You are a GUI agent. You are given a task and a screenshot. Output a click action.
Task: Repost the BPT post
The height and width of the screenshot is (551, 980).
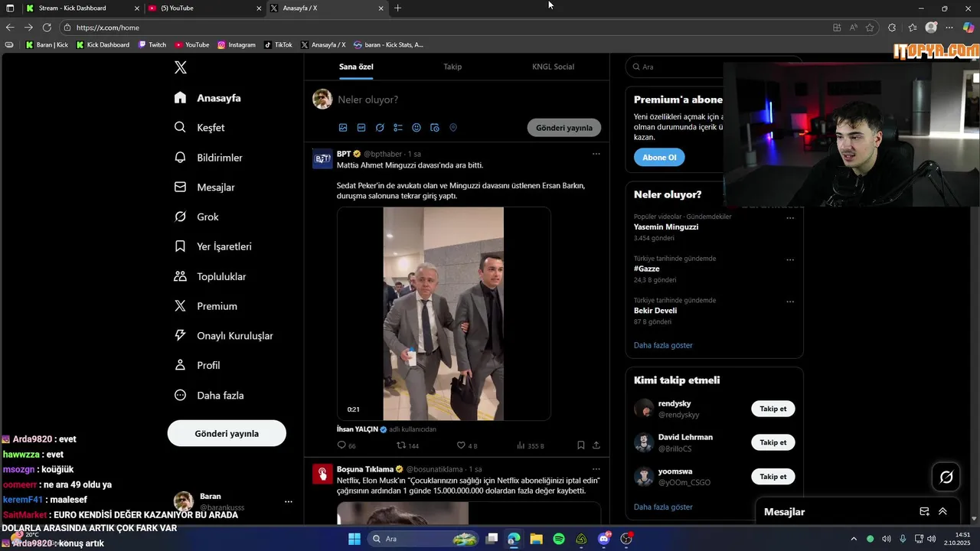point(407,445)
